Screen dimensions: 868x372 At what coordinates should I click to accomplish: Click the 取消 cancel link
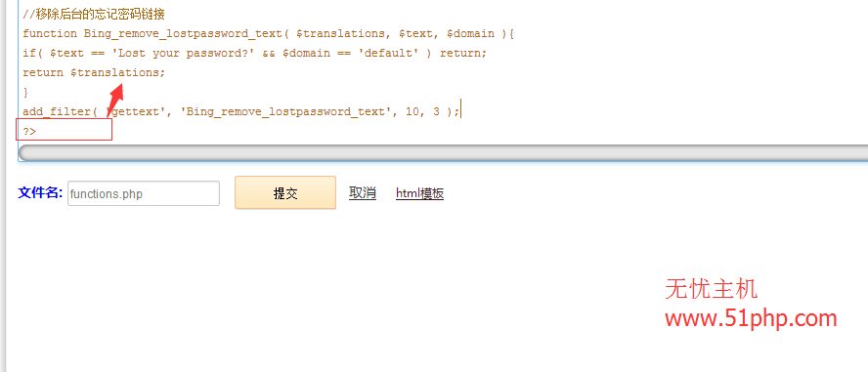click(x=363, y=193)
